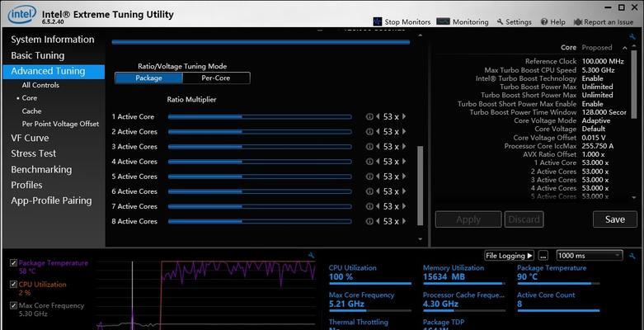Open VF Curve section

(x=30, y=138)
